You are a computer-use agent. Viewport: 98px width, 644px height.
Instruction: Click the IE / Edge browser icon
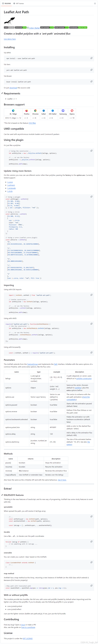click(x=13, y=111)
